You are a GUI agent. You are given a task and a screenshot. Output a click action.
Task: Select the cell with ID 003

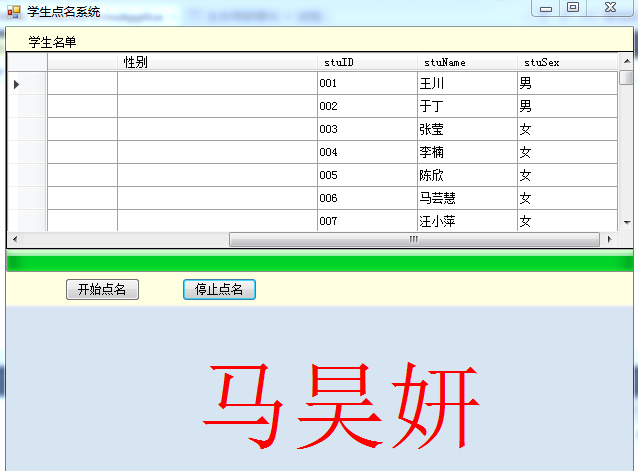pos(367,129)
